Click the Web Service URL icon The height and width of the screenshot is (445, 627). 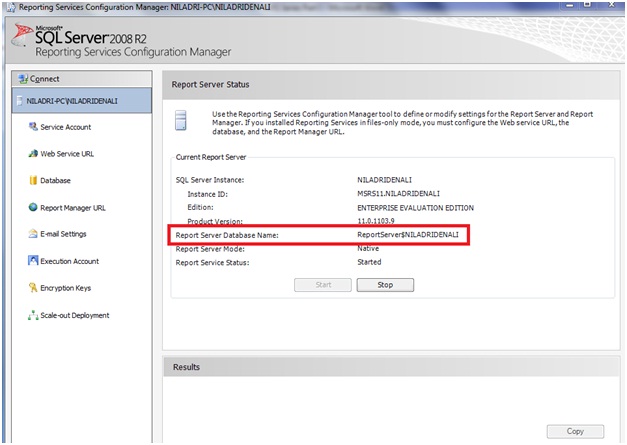pos(33,154)
